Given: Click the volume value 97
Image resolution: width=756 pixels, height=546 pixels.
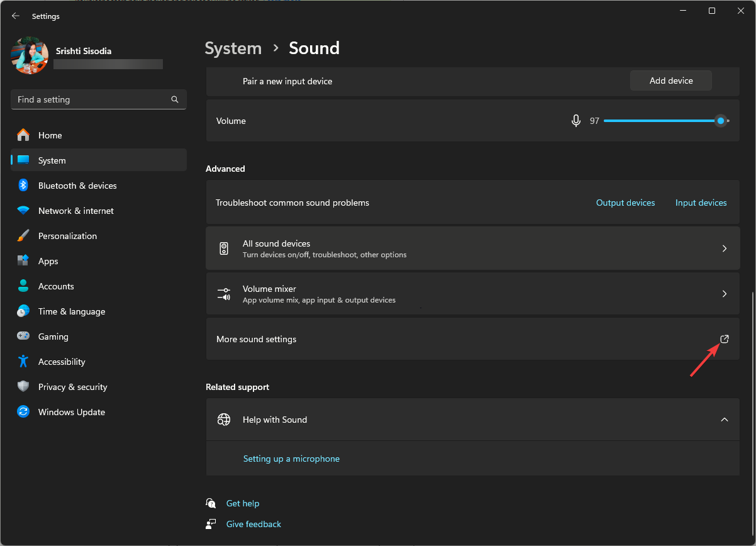Looking at the screenshot, I should [x=594, y=121].
